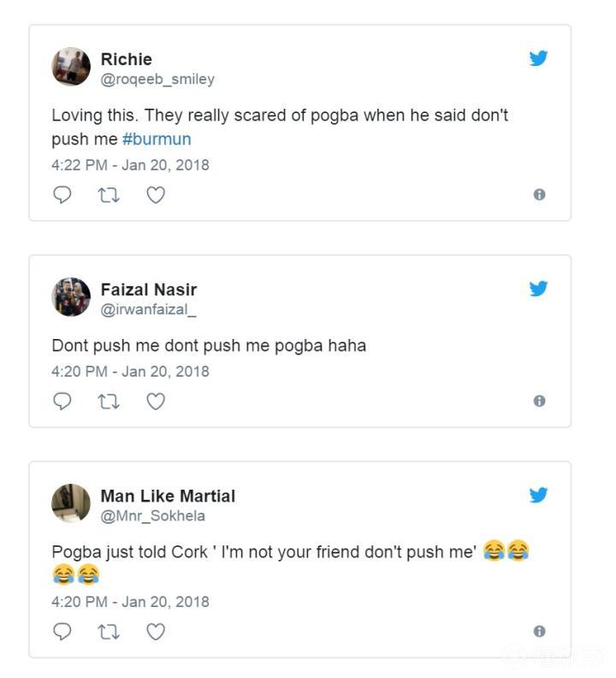
Task: Open Richie's profile picture
Action: [x=71, y=67]
